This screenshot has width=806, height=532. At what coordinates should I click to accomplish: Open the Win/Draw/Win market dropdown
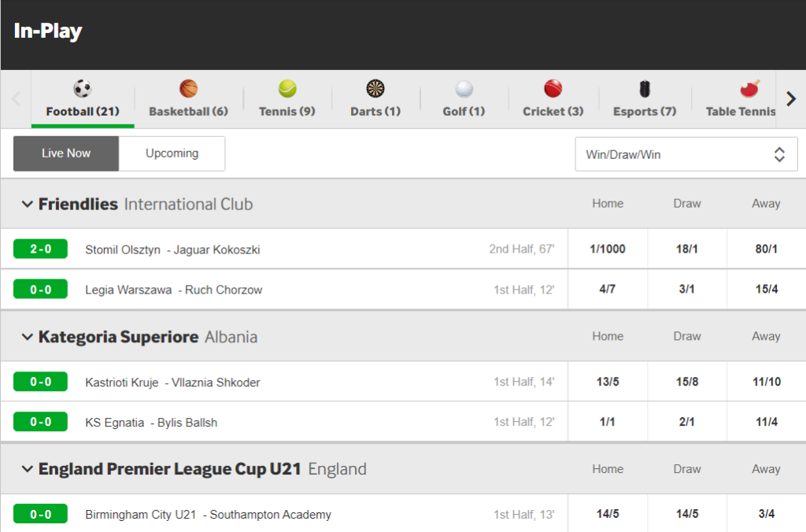686,154
